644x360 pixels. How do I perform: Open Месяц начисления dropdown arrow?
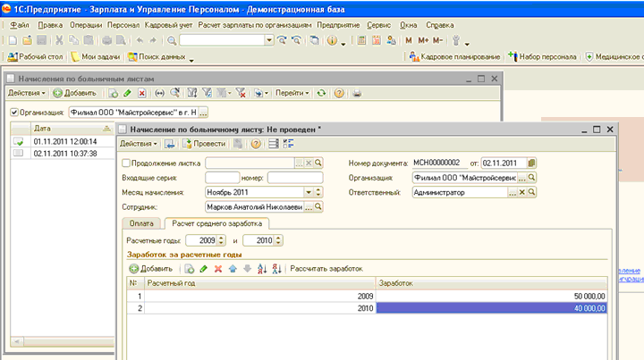pos(309,192)
